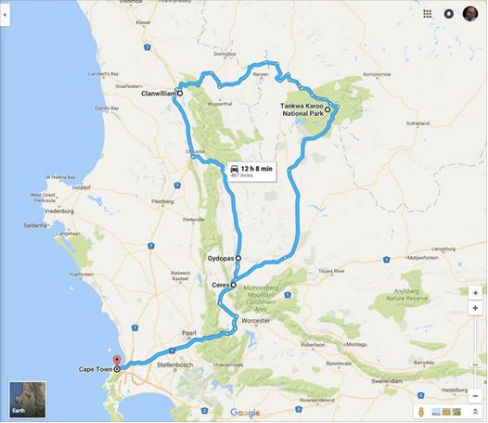Click the Ceres waypoint marker

point(234,285)
